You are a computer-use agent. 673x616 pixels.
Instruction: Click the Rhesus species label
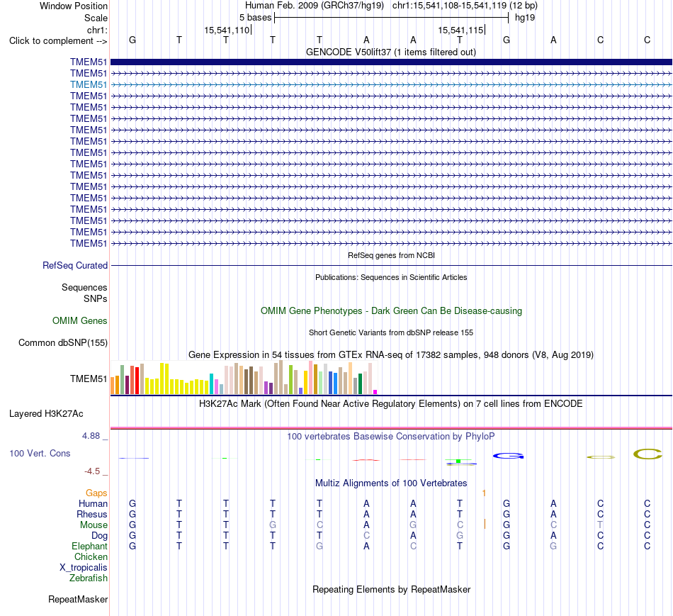tap(92, 514)
